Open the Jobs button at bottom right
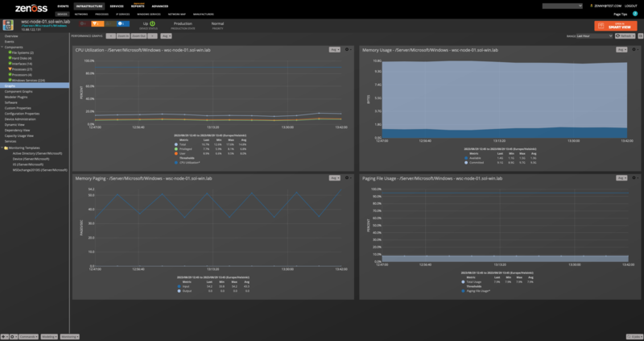The width and height of the screenshot is (644, 341). click(x=634, y=336)
